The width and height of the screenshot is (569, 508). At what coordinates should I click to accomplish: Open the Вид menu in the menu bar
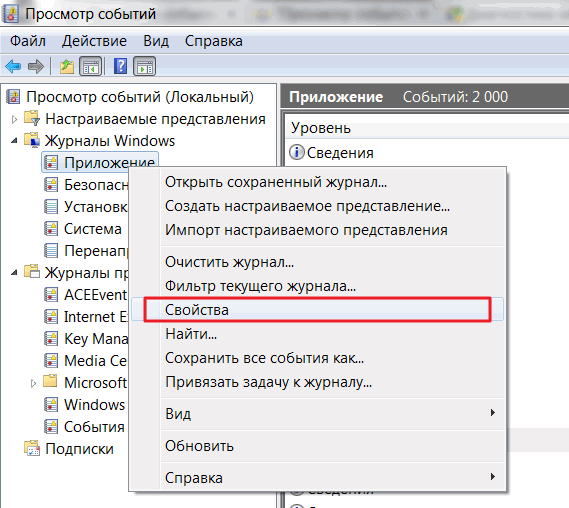coord(156,41)
